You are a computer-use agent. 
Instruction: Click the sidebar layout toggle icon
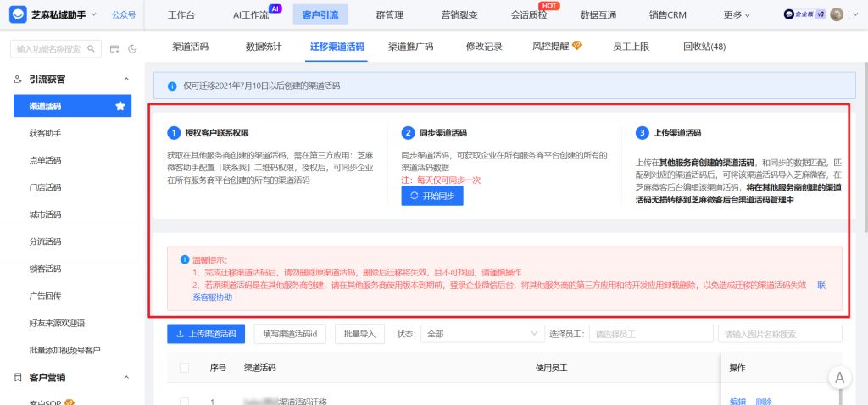(114, 48)
